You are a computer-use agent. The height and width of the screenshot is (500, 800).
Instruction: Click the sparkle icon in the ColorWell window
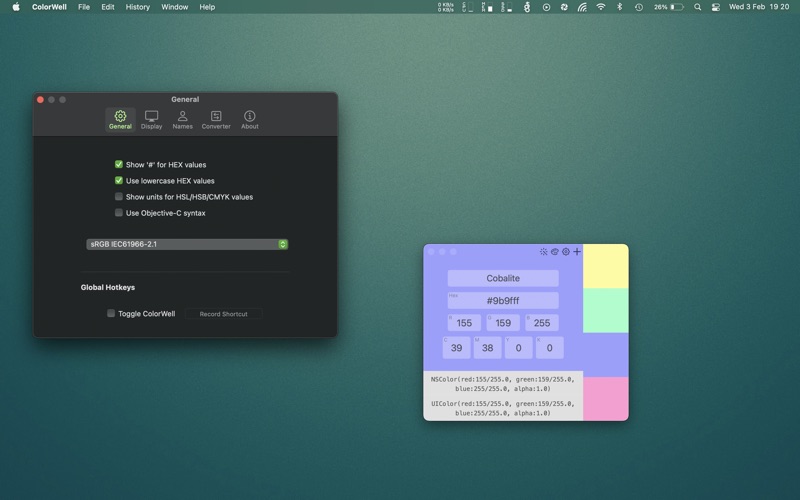coord(544,252)
